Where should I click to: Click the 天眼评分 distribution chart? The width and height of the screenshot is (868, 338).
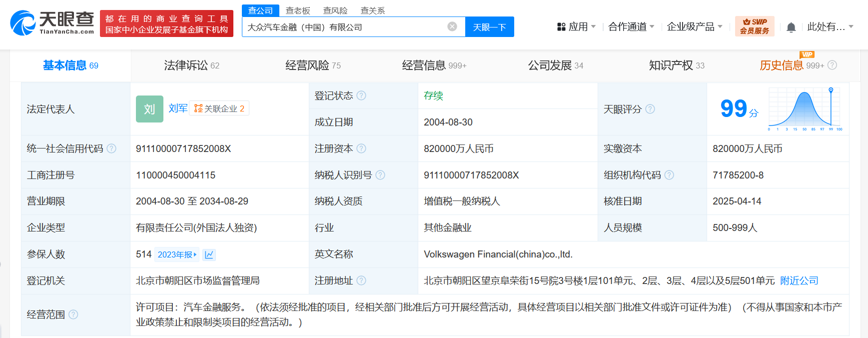click(x=805, y=109)
